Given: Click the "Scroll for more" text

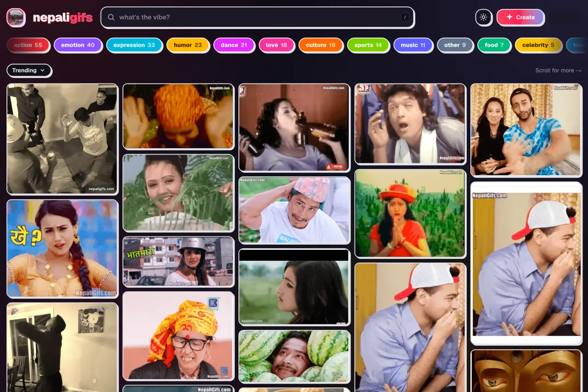Looking at the screenshot, I should point(558,70).
